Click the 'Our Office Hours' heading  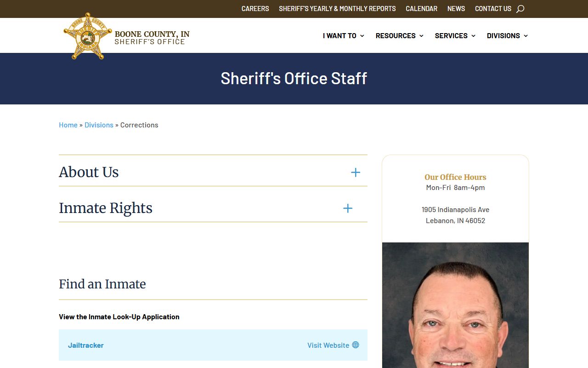click(455, 177)
